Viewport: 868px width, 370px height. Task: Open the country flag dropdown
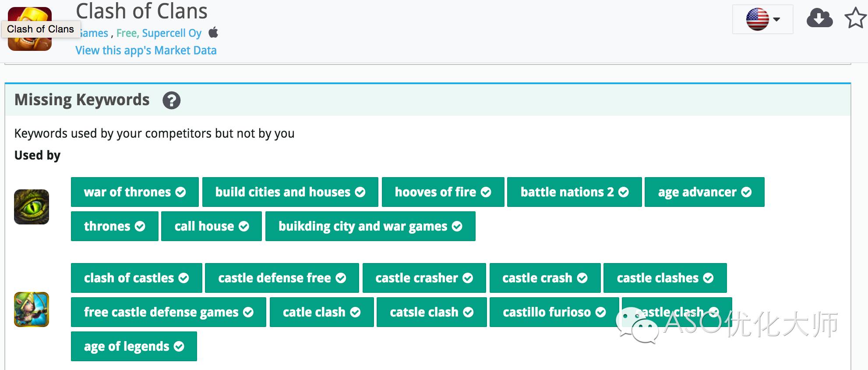[762, 19]
